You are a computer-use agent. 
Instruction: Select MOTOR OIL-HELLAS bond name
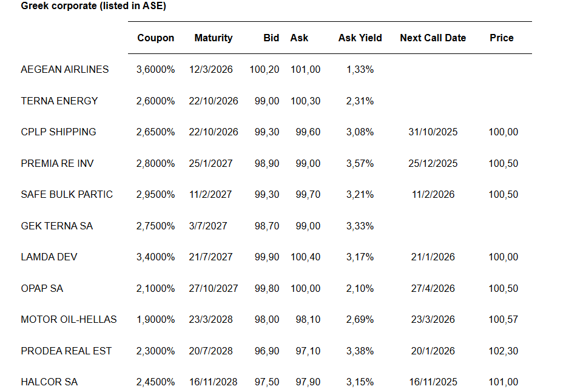point(69,319)
